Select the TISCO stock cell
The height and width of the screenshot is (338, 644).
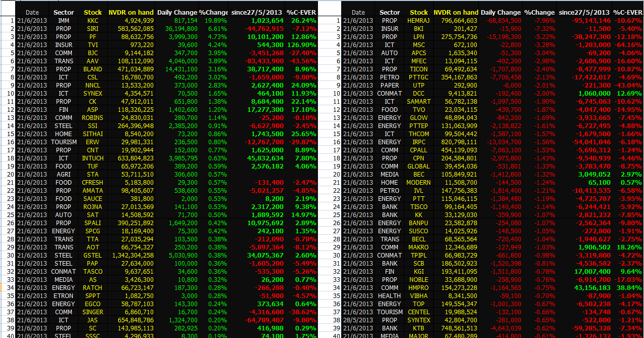pyautogui.click(x=419, y=207)
